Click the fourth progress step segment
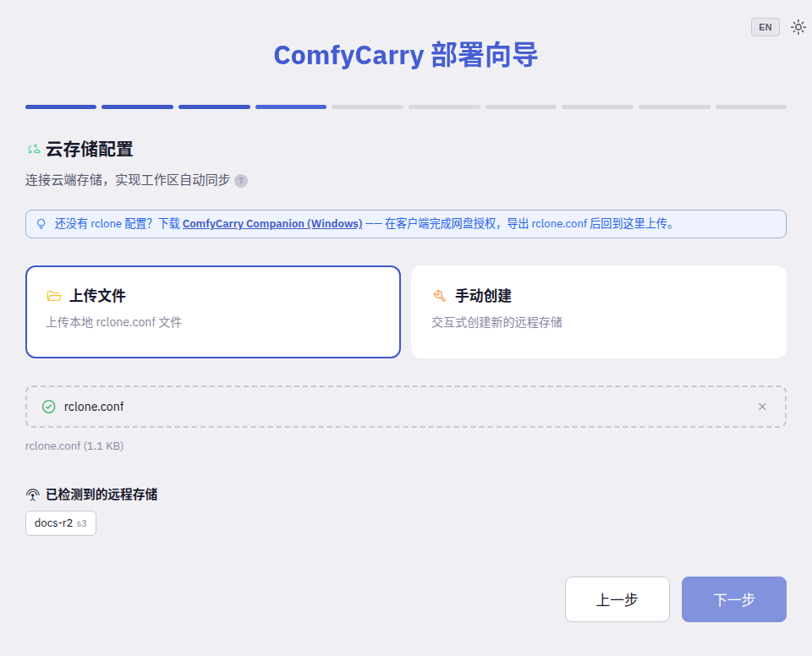The width and height of the screenshot is (812, 656). [290, 107]
